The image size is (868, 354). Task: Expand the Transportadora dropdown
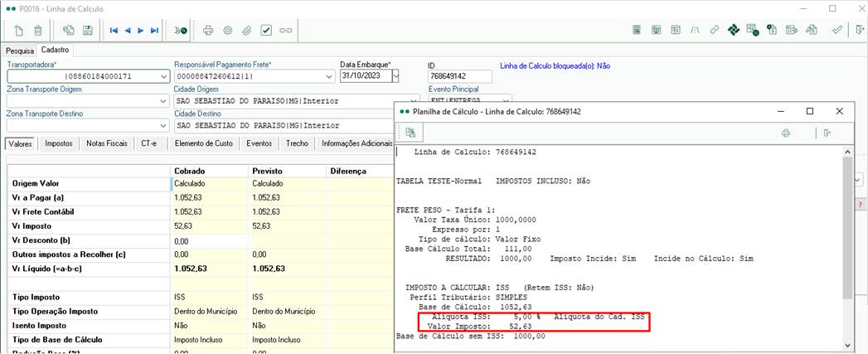163,76
